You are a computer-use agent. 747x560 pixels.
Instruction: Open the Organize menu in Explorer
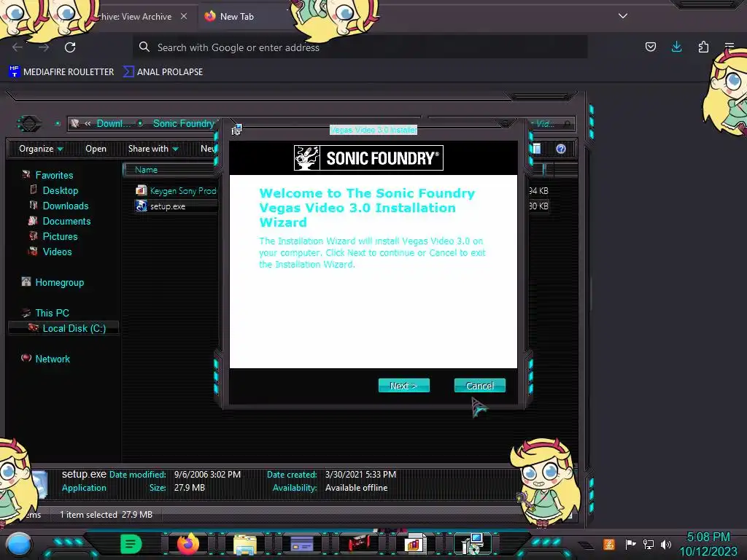coord(41,149)
